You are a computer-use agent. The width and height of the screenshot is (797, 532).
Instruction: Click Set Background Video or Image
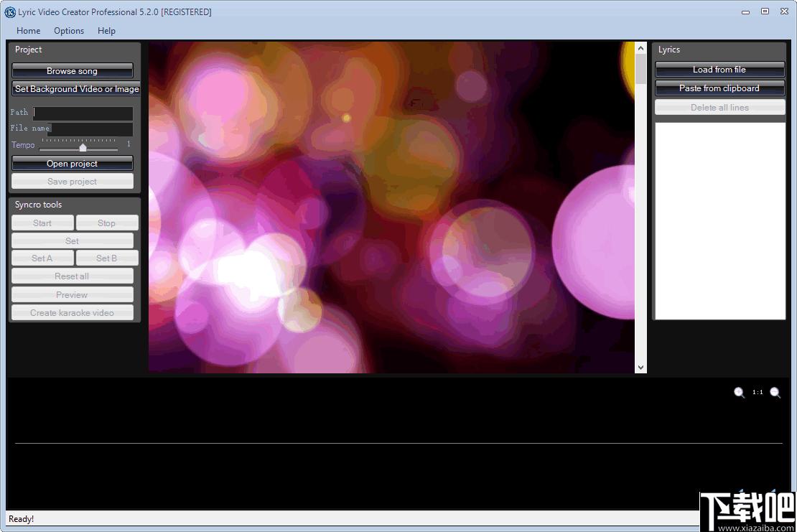coord(75,89)
